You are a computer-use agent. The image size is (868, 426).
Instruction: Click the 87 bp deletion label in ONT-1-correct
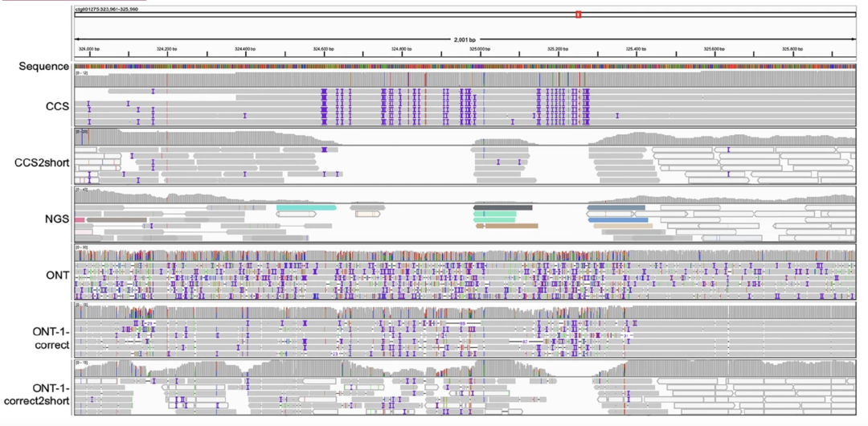point(524,342)
